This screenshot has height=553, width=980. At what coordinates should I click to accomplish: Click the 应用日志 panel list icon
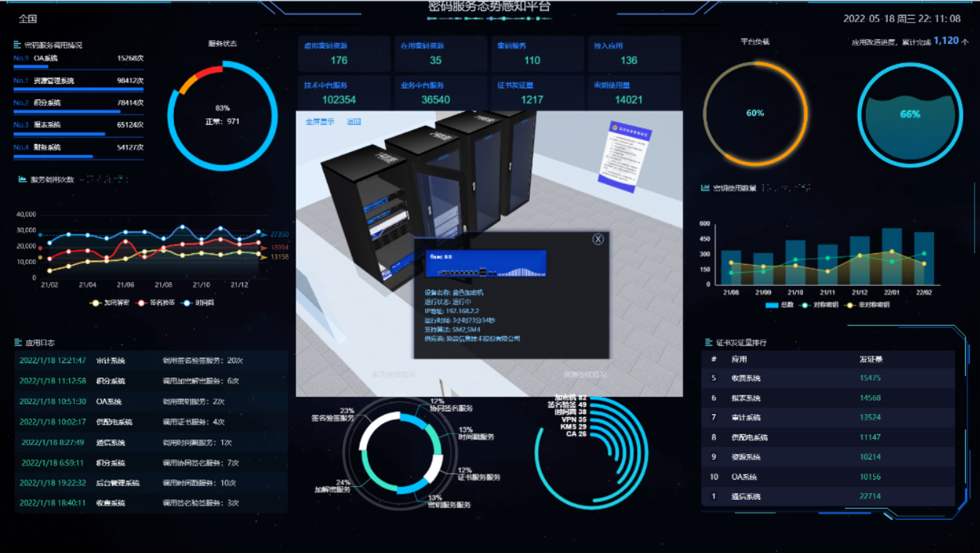tap(17, 342)
